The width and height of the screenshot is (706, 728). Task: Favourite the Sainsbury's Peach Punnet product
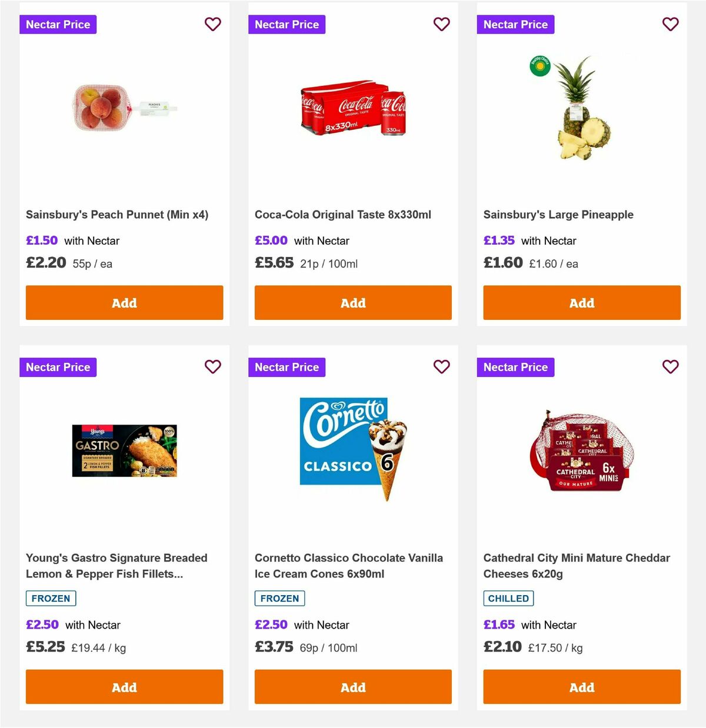coord(212,24)
